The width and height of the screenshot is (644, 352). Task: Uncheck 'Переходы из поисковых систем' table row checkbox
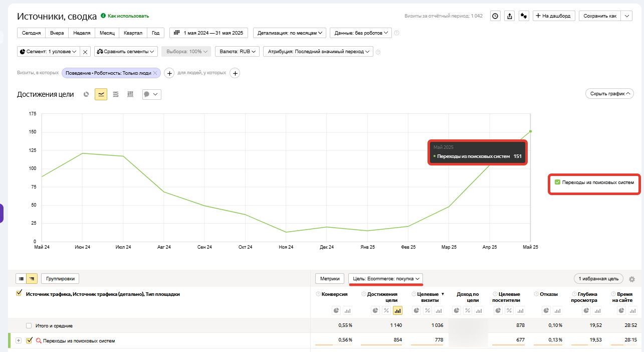point(29,340)
